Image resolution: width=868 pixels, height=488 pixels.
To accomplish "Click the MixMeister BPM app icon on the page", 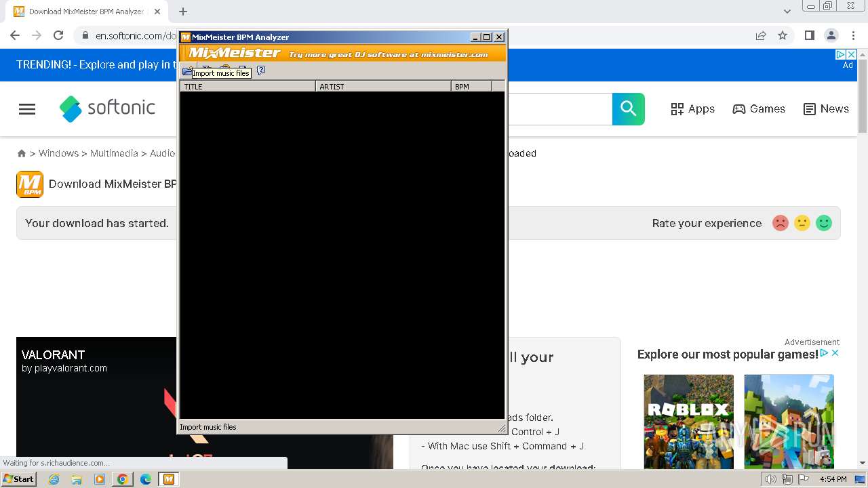I will (30, 184).
